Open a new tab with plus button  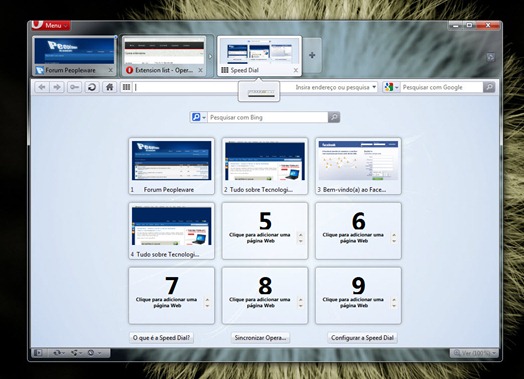click(312, 55)
